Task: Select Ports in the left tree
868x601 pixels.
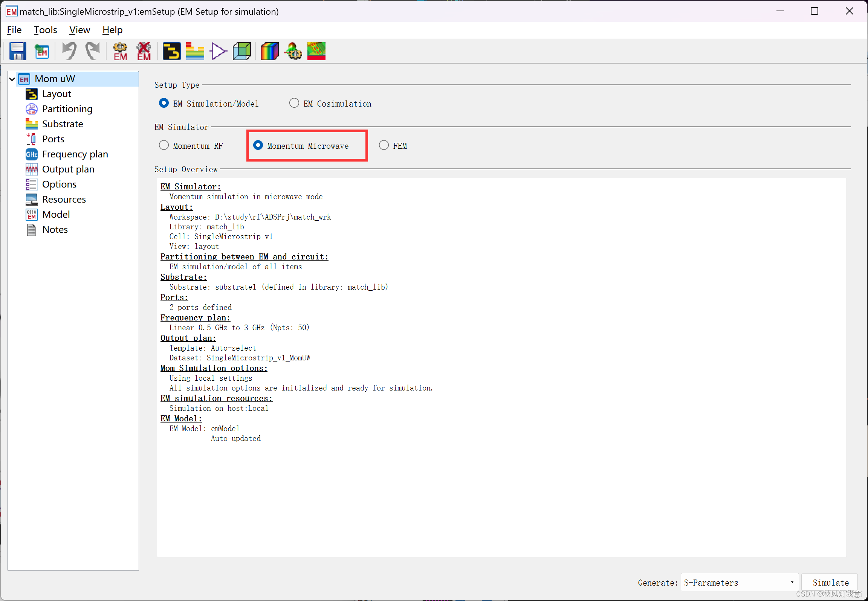Action: [53, 139]
